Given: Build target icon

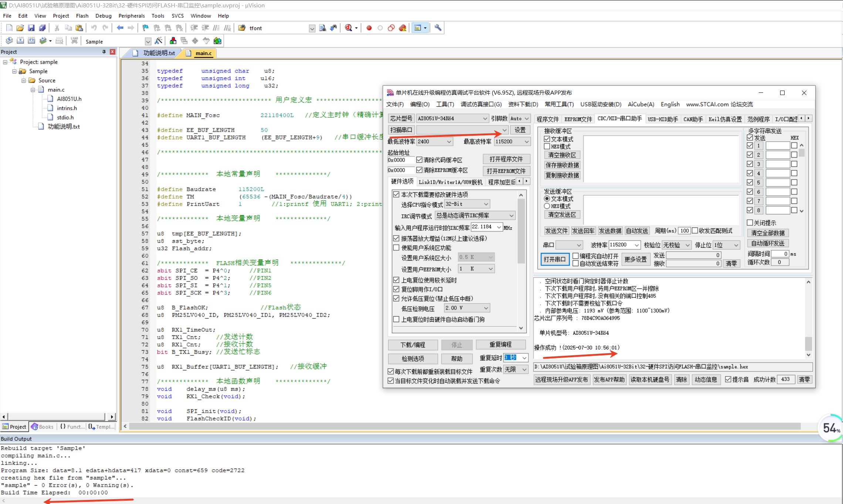Looking at the screenshot, I should (20, 41).
